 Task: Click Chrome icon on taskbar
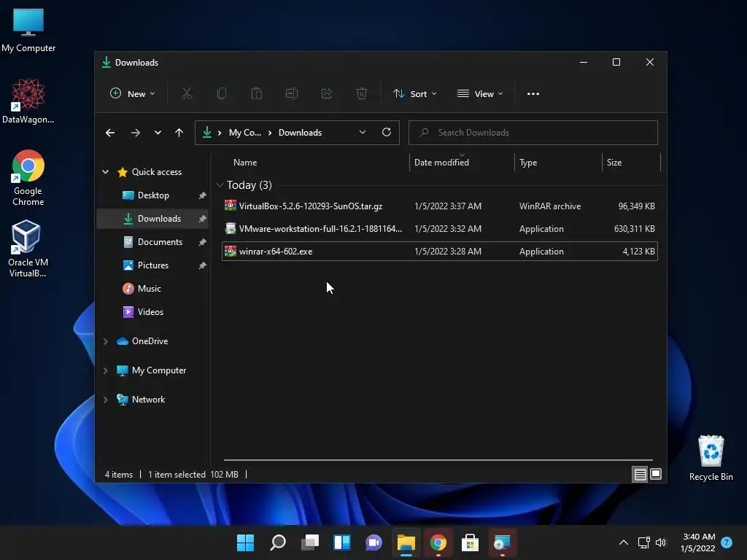pyautogui.click(x=438, y=542)
